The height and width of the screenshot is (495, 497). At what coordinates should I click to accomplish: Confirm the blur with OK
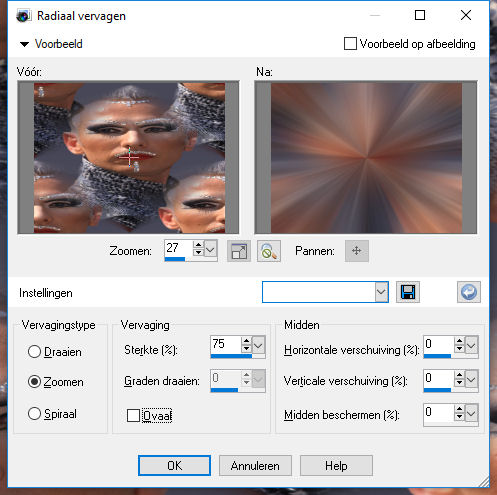pyautogui.click(x=174, y=466)
